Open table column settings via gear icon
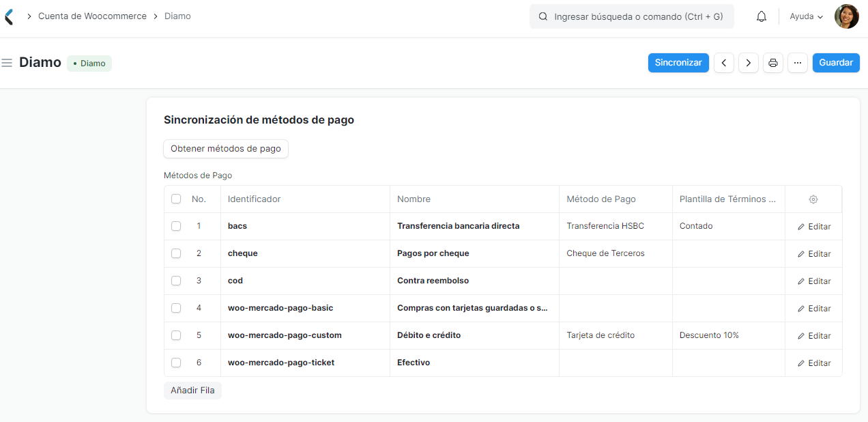The width and height of the screenshot is (868, 422). [813, 199]
